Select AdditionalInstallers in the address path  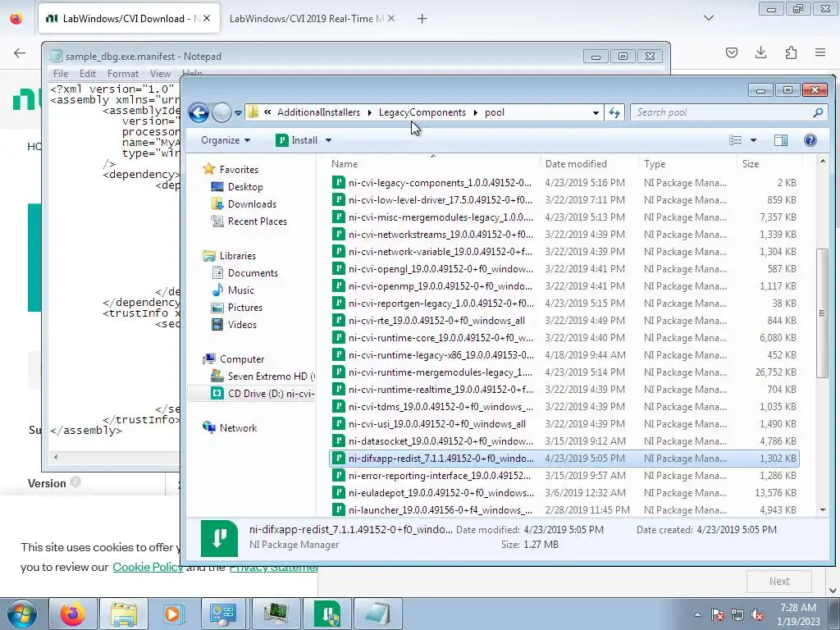pyautogui.click(x=318, y=112)
